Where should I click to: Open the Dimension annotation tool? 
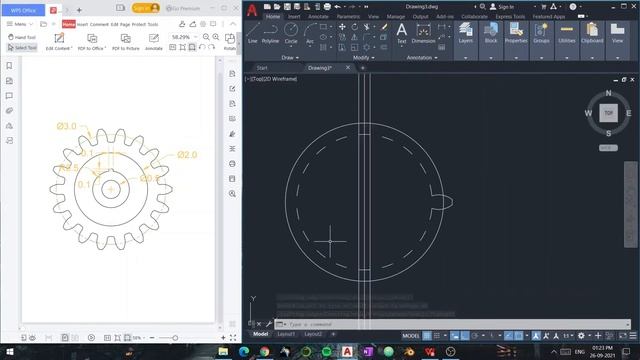coord(423,33)
